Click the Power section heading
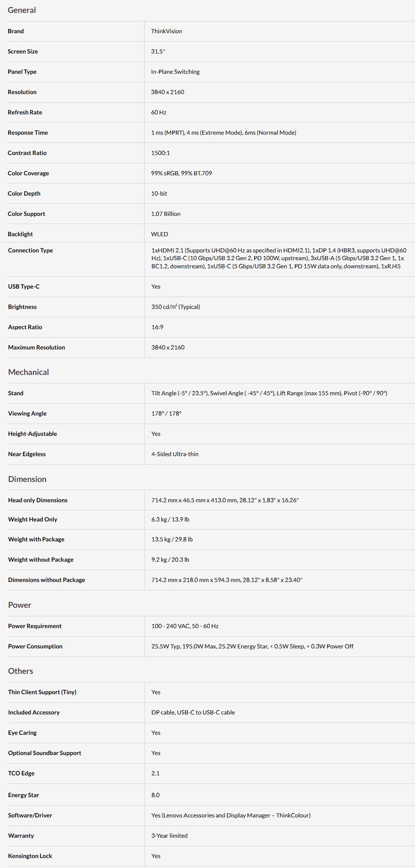Screen dimensions: 415x868 (x=20, y=605)
